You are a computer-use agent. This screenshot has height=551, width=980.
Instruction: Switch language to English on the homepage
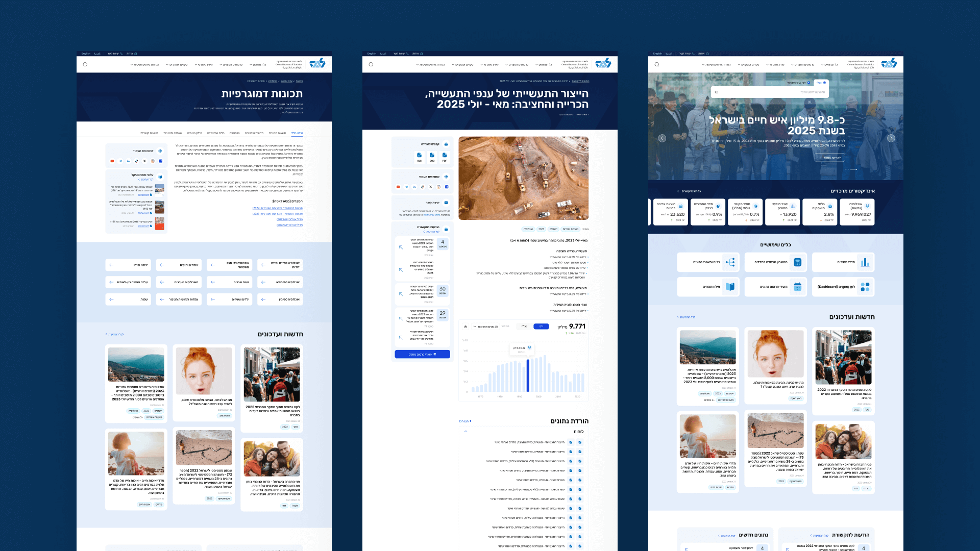click(x=657, y=54)
